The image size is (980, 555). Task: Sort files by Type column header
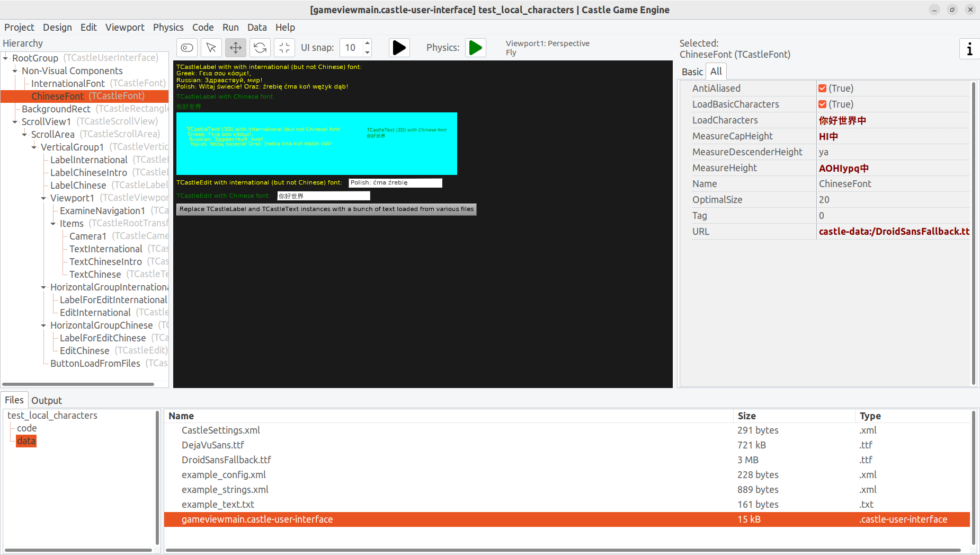[x=913, y=416]
